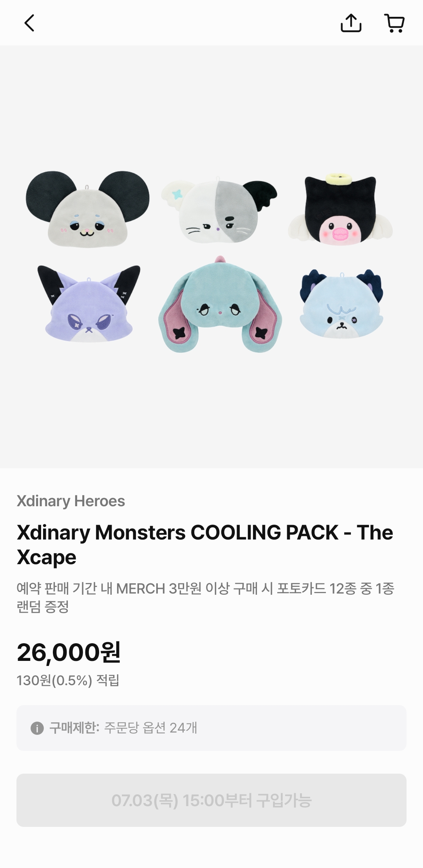
Task: Tap the 130원(0.5%) 적립 points text
Action: click(68, 680)
